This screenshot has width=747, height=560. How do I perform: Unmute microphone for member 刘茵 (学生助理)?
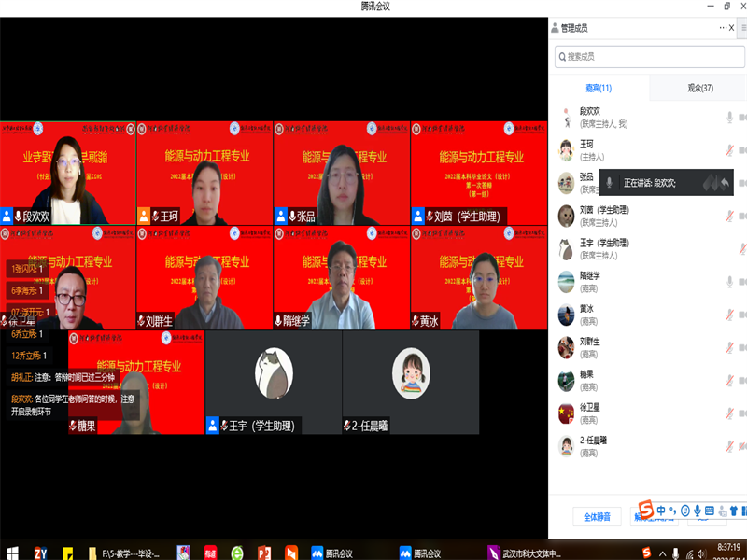[730, 216]
